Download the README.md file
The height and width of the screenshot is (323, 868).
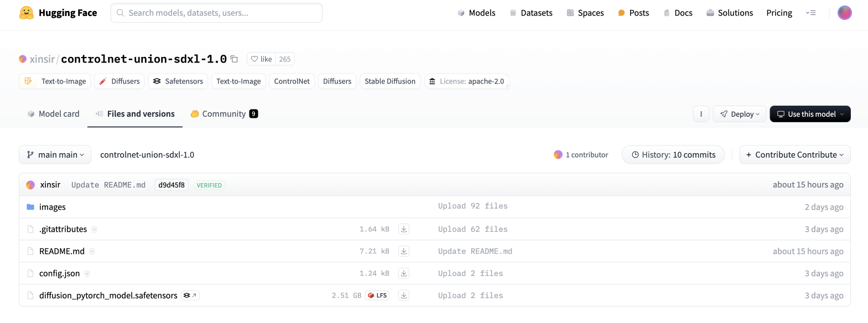[x=404, y=251]
